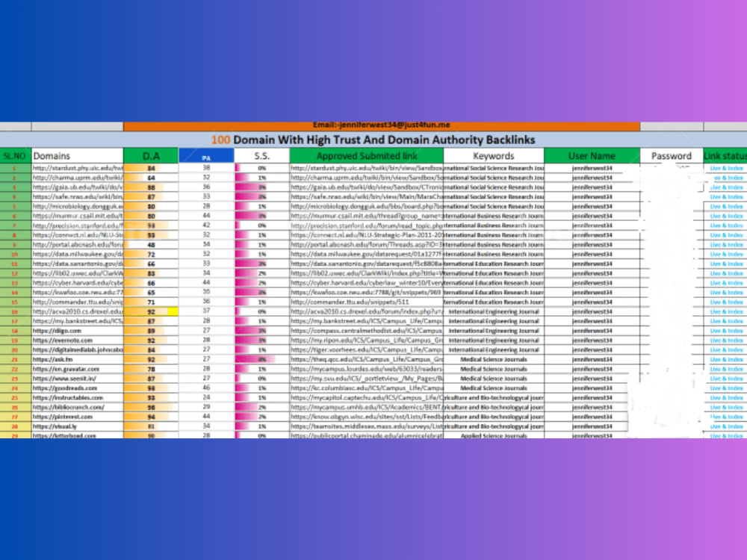Select the en.gravatar.com domain cell

[x=77, y=369]
